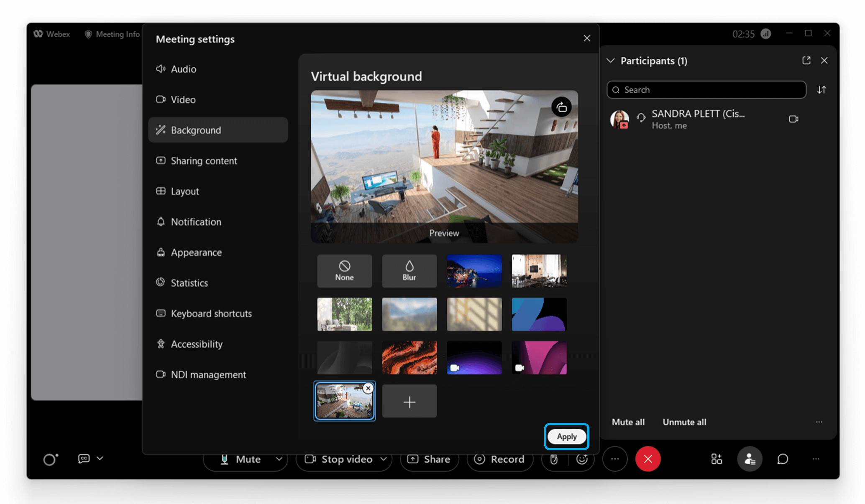
Task: Open Notification settings
Action: [x=218, y=221]
